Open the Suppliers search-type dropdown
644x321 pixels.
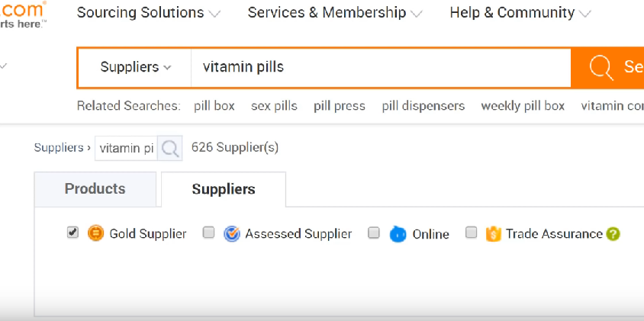(x=135, y=67)
